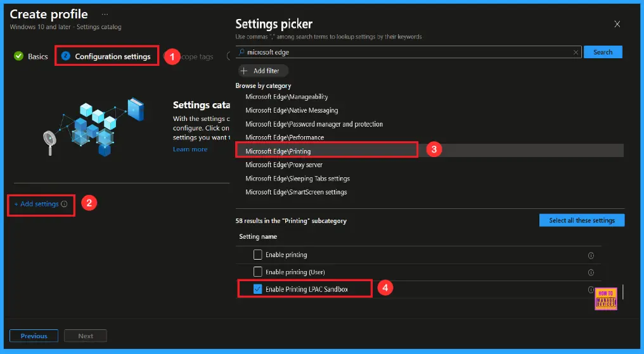The height and width of the screenshot is (354, 644).
Task: Click the search magnifier icon in search box
Action: click(x=241, y=52)
